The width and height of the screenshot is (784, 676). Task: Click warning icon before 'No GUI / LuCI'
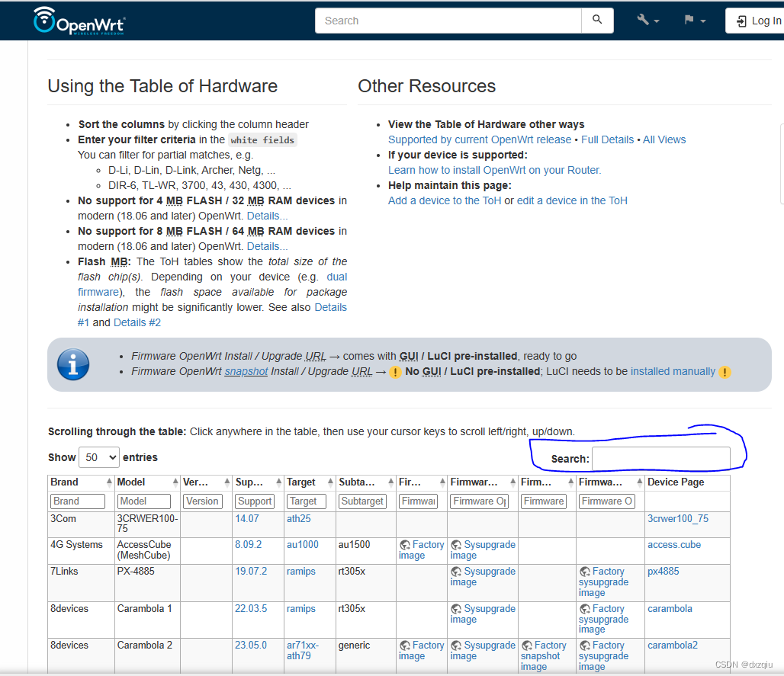click(395, 372)
